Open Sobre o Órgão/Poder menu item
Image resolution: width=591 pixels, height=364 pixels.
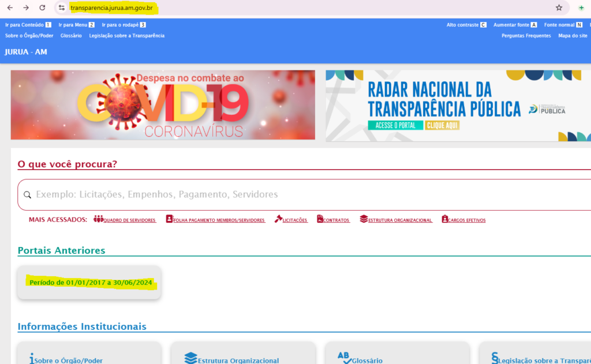pyautogui.click(x=29, y=36)
